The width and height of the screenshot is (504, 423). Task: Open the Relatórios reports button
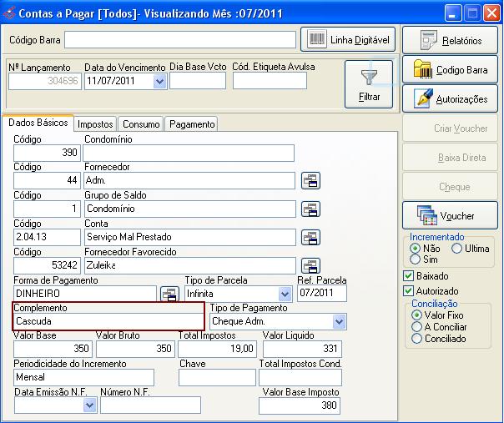click(451, 40)
